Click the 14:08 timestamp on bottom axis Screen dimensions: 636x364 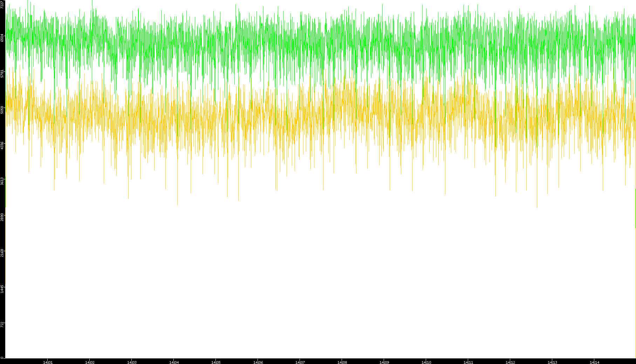(x=342, y=362)
